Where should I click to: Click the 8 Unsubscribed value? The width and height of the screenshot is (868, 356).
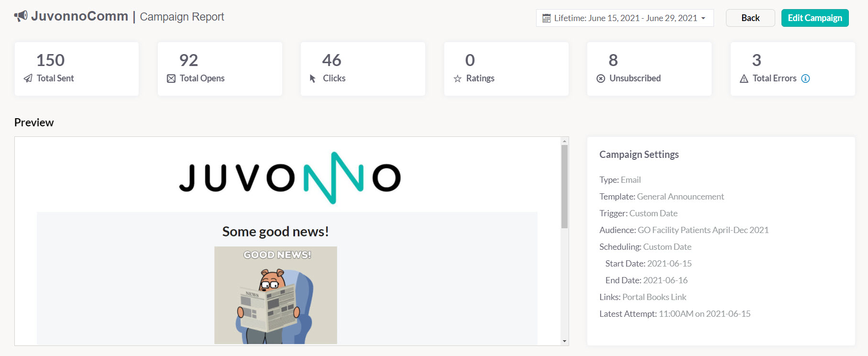[613, 60]
